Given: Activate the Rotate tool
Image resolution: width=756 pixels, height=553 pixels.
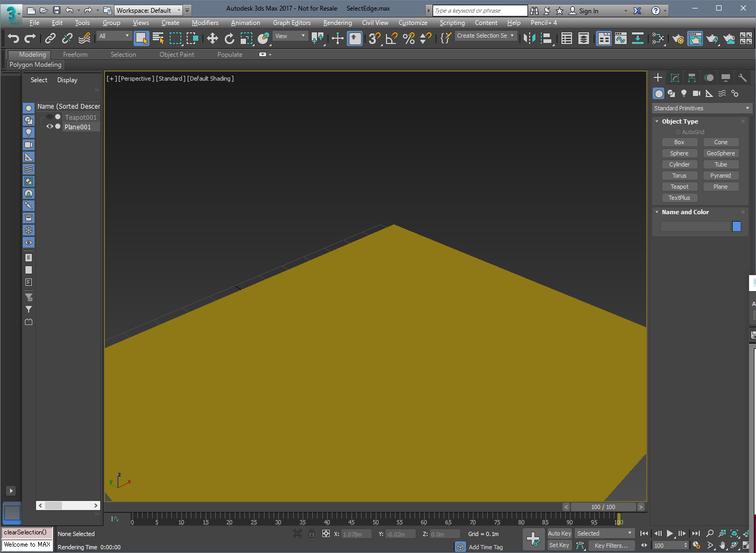Looking at the screenshot, I should coord(229,38).
